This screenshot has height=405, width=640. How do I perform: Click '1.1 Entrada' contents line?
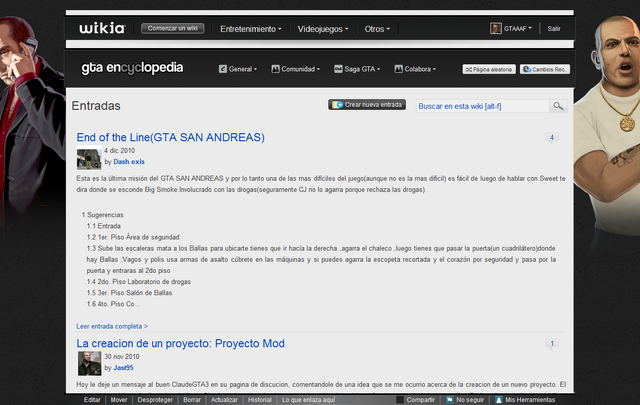(x=104, y=226)
